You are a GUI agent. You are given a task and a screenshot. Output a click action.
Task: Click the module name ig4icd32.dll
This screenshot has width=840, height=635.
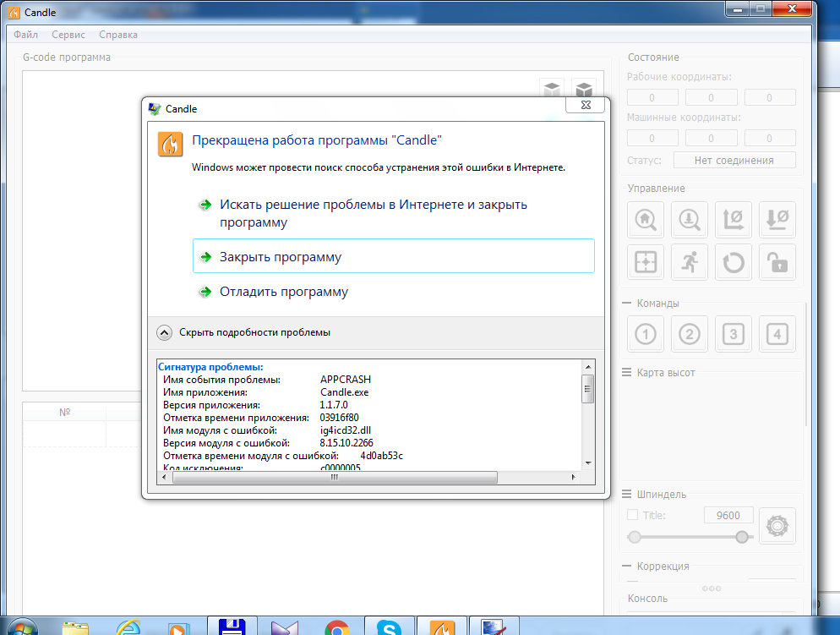346,430
